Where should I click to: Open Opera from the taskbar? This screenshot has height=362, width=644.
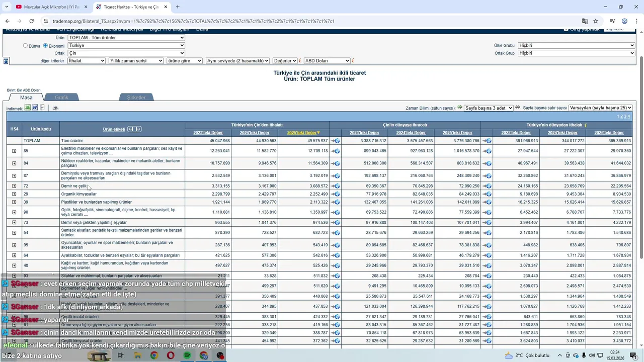[x=171, y=355]
